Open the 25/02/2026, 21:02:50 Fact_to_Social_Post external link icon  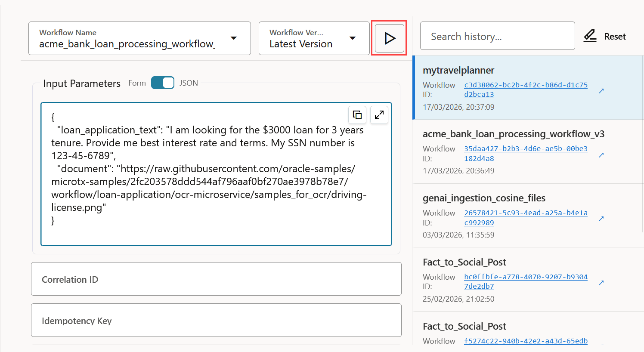(x=601, y=283)
